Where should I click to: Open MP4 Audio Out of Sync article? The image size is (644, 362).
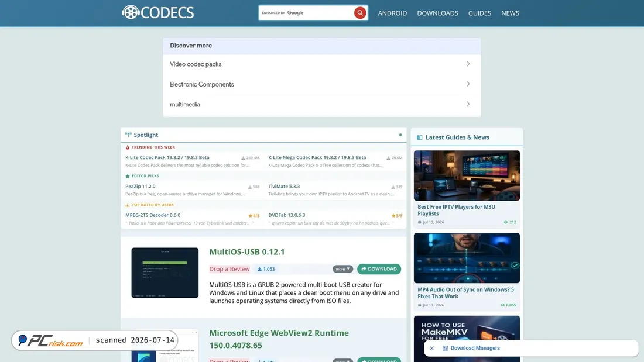pyautogui.click(x=465, y=293)
